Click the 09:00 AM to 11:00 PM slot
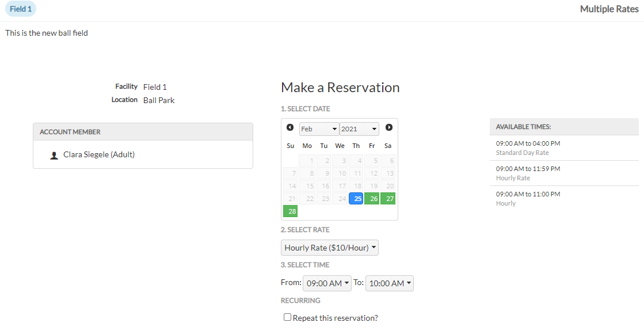The height and width of the screenshot is (330, 644). [528, 194]
